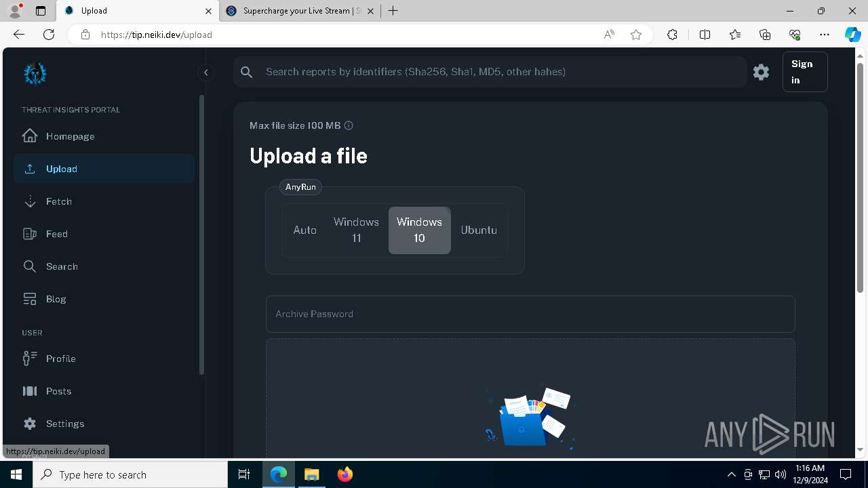Click the network tray icon

point(764,474)
